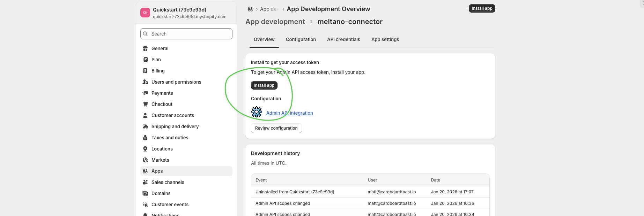Click the Taxes and duties icon
The image size is (644, 216).
tap(145, 138)
